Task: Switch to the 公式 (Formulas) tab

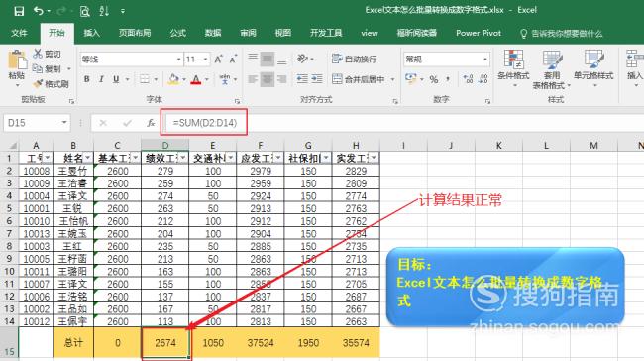Action: click(177, 33)
